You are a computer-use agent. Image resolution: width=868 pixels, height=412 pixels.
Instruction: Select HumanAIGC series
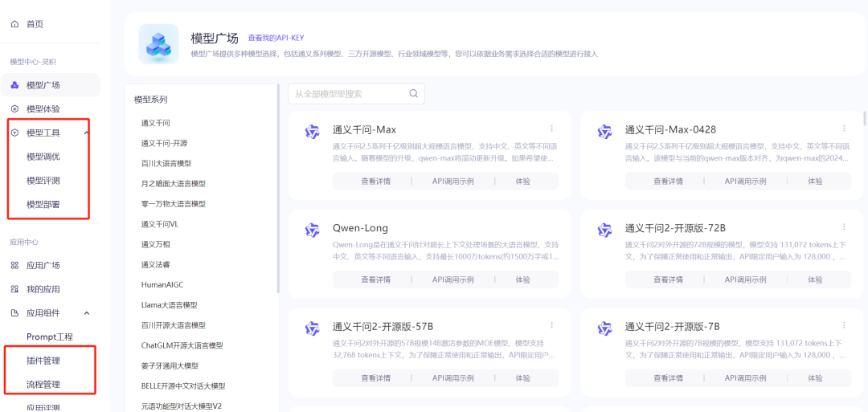pyautogui.click(x=162, y=285)
